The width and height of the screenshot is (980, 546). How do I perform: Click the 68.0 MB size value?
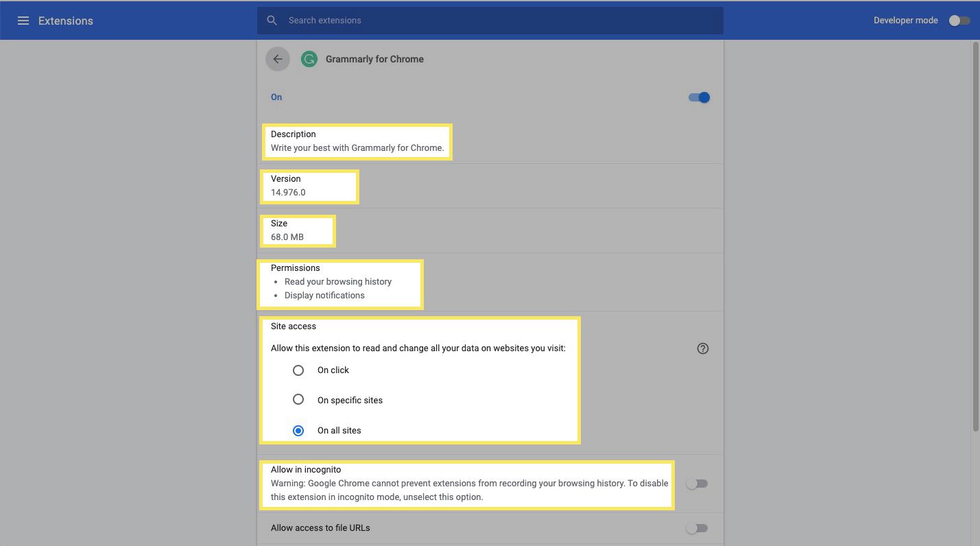(x=287, y=237)
